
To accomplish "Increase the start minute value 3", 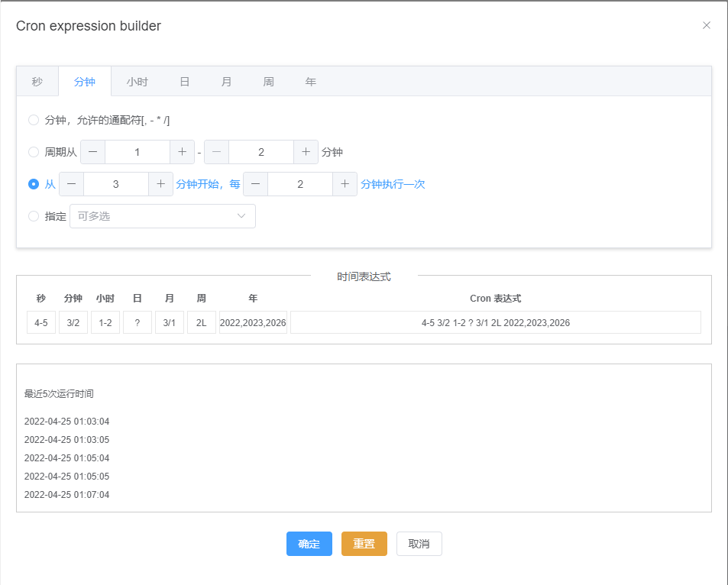I will pyautogui.click(x=160, y=184).
